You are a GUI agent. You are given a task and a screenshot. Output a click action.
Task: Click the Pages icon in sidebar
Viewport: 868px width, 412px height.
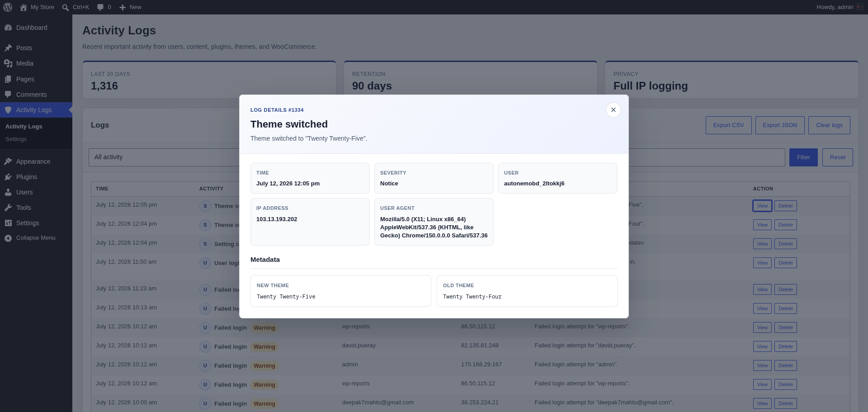[x=8, y=79]
